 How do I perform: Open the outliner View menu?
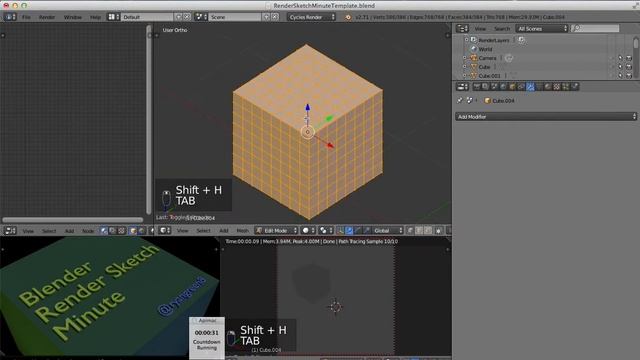pos(480,29)
